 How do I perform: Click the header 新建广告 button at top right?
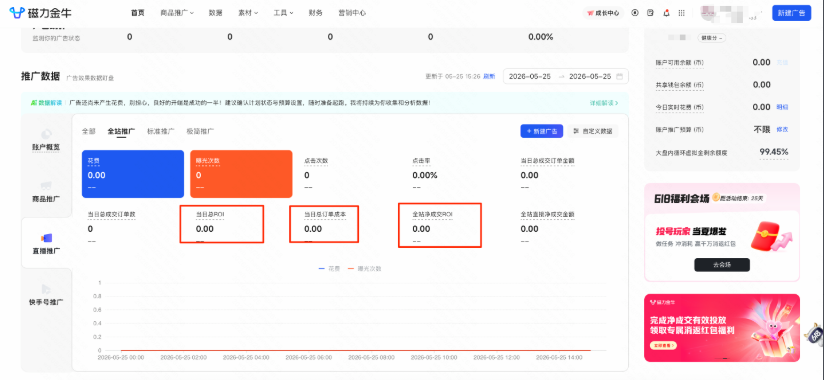coord(791,13)
